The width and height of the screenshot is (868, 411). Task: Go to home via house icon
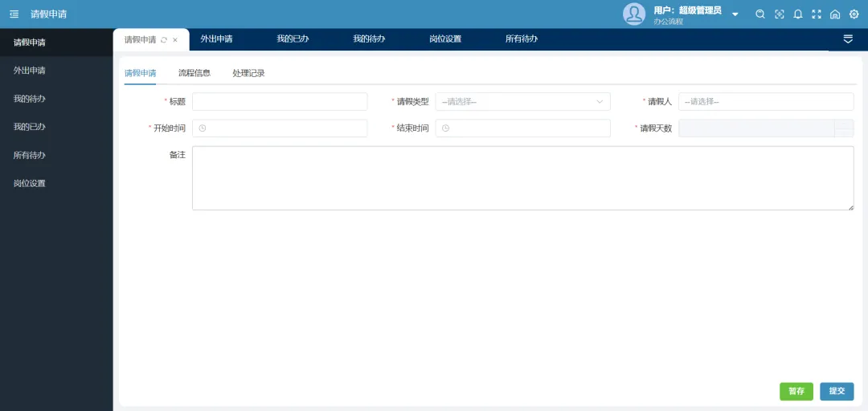835,14
